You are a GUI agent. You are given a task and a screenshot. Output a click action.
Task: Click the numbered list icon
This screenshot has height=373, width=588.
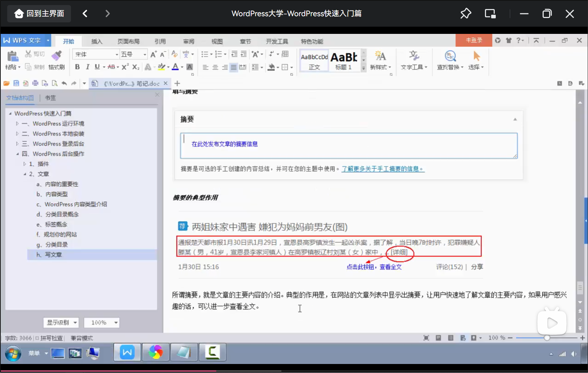[x=218, y=54]
